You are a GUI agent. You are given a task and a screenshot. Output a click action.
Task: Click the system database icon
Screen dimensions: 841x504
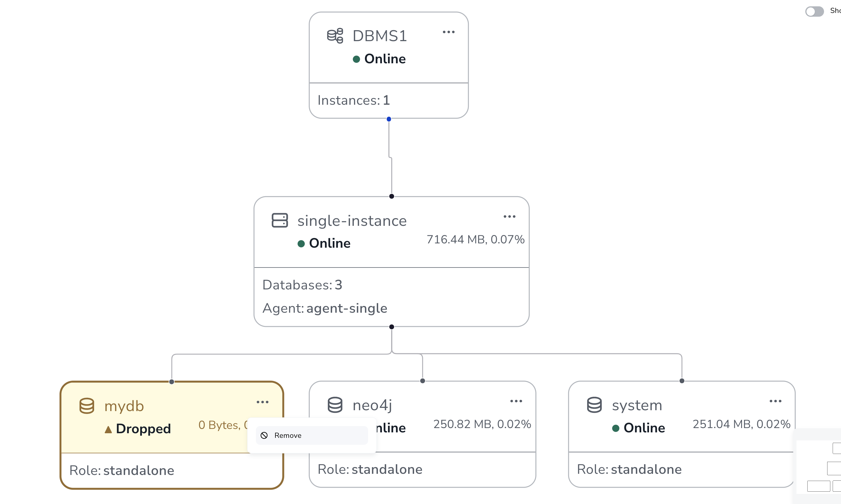click(x=594, y=405)
